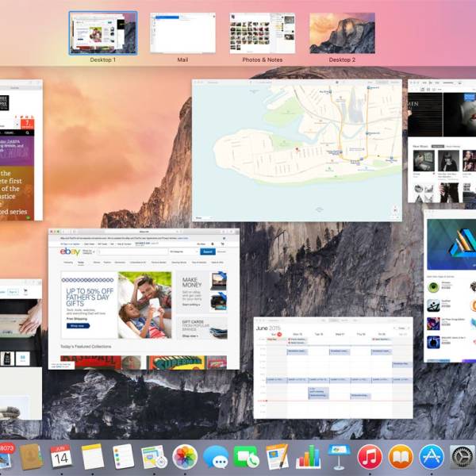The height and width of the screenshot is (476, 476).
Task: Open Messages from the Dock
Action: coord(216,457)
